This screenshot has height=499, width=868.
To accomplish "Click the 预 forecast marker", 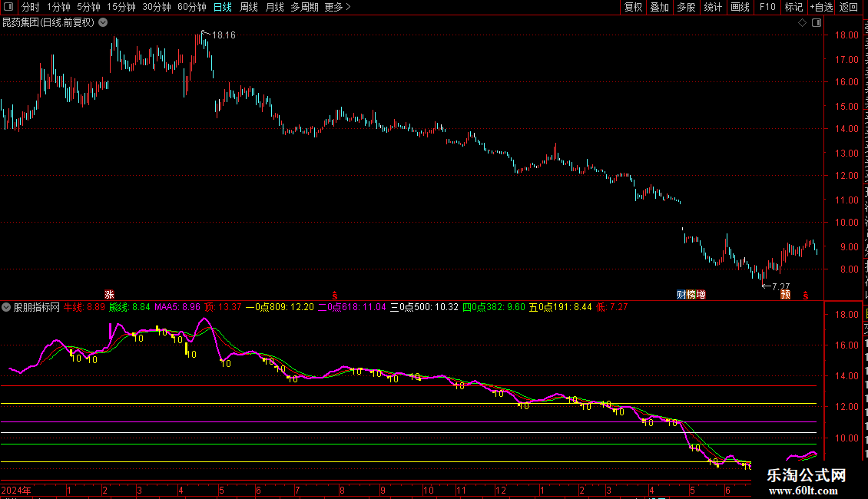I will (786, 294).
